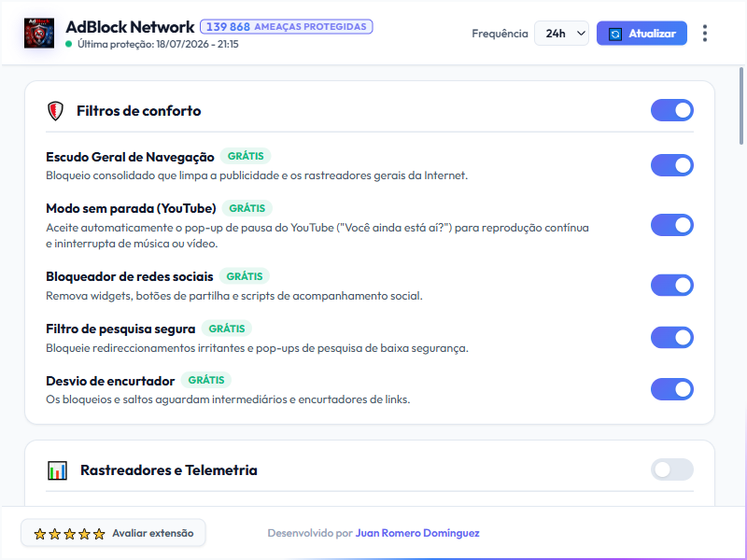
Task: Click the 'Modo sem parada (YouTube)' title
Action: tap(131, 208)
